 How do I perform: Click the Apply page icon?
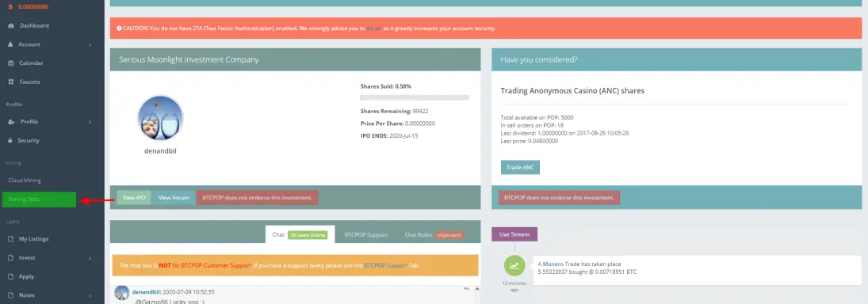(10, 276)
